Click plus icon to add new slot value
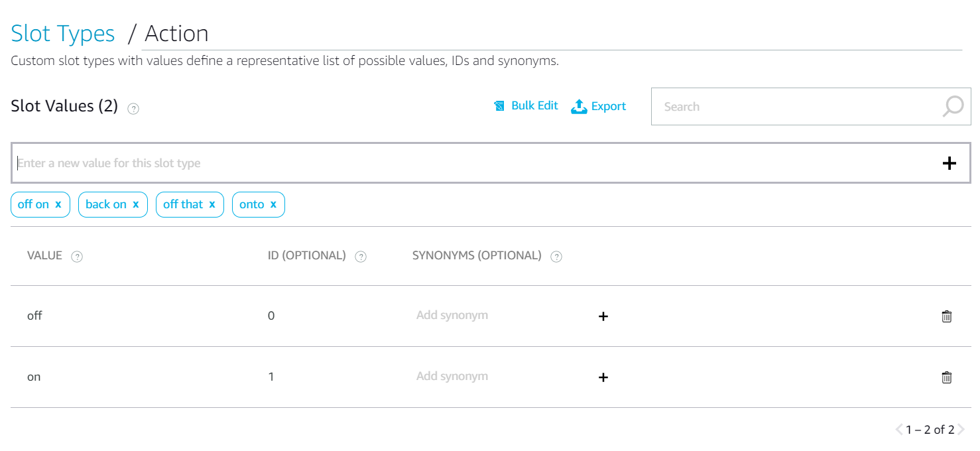The height and width of the screenshot is (451, 980). pos(949,163)
